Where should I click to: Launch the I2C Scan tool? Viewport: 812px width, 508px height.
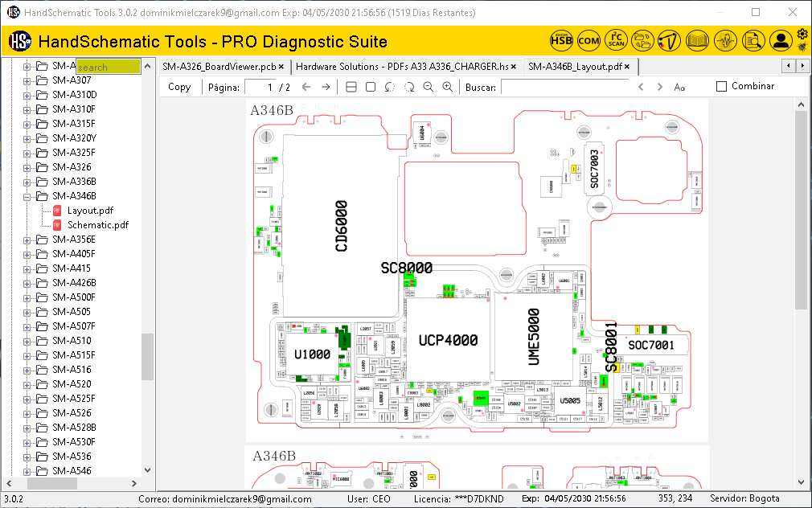[617, 40]
